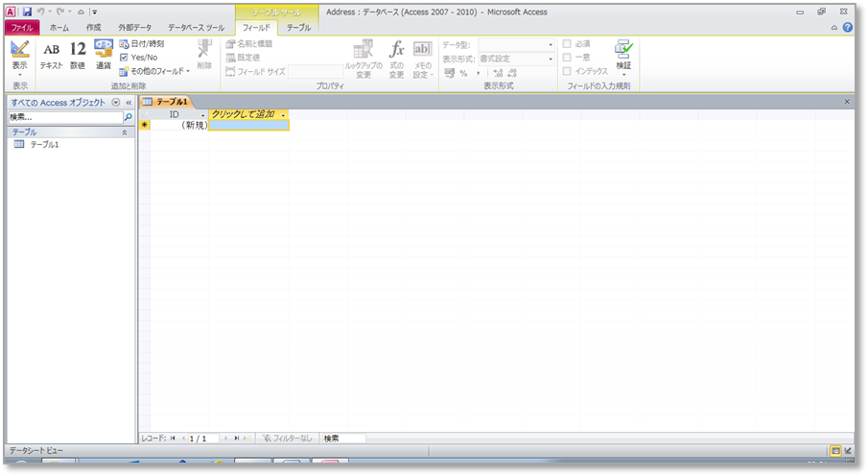Image resolution: width=868 pixels, height=476 pixels.
Task: Click the フィールド サイズ input box
Action: 315,71
